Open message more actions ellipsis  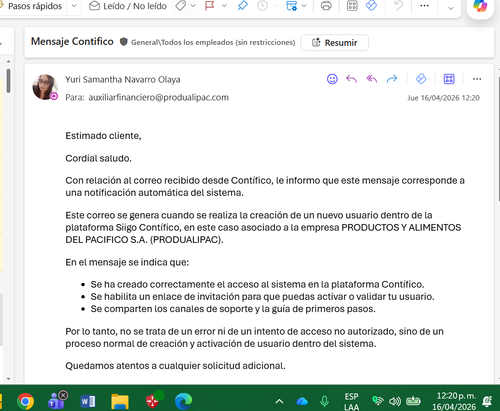coord(477,79)
